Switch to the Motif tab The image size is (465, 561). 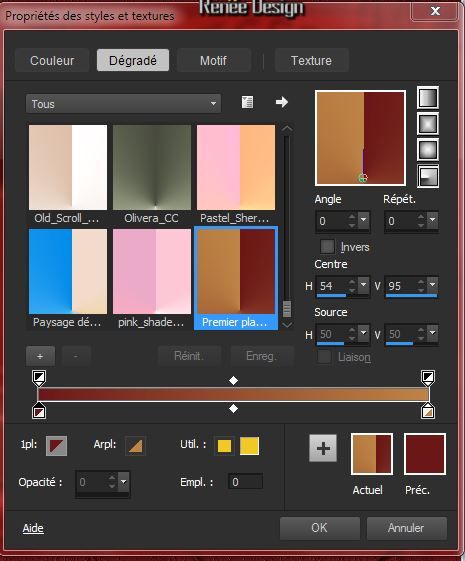tap(214, 60)
